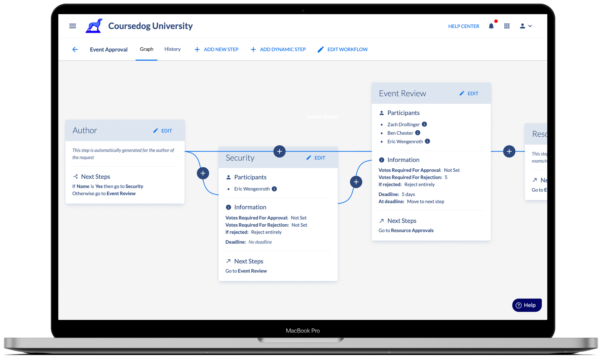Click plus node between Security and Event Review

[x=356, y=182]
